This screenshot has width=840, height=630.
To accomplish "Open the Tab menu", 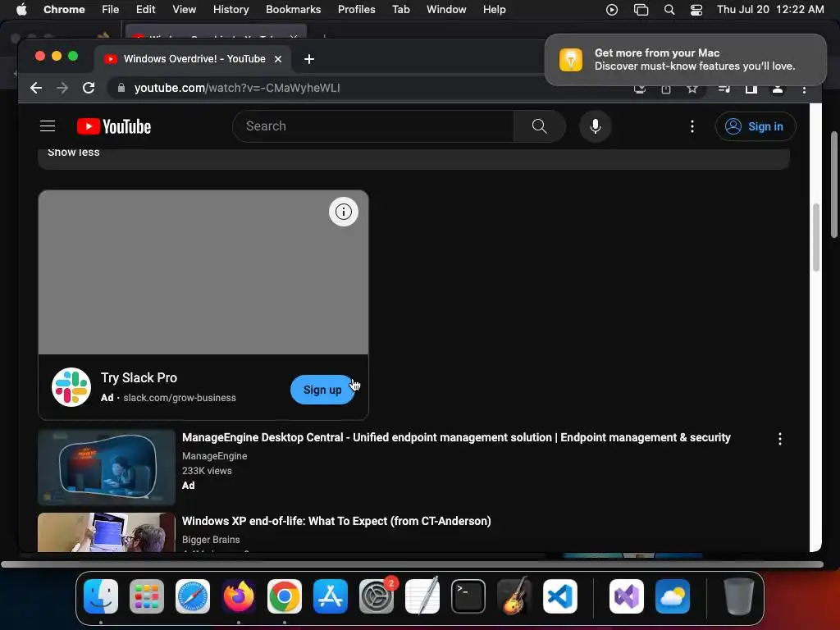I will (x=400, y=9).
